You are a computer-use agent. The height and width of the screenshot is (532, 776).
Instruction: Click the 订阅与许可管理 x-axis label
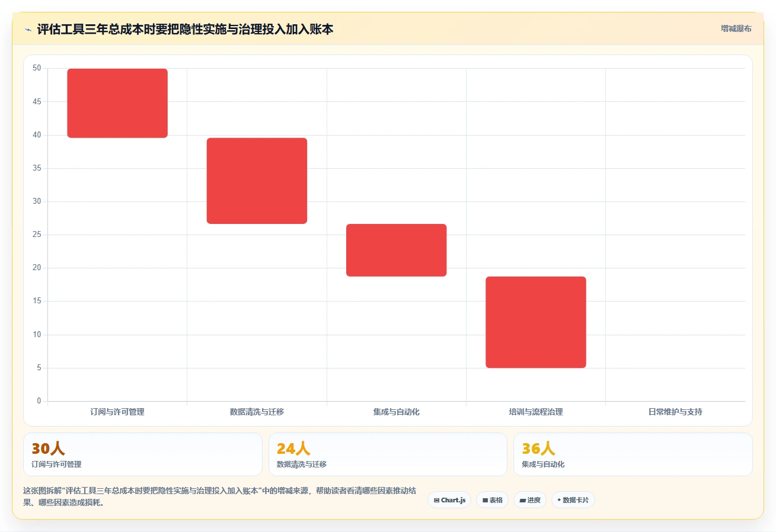pos(117,412)
